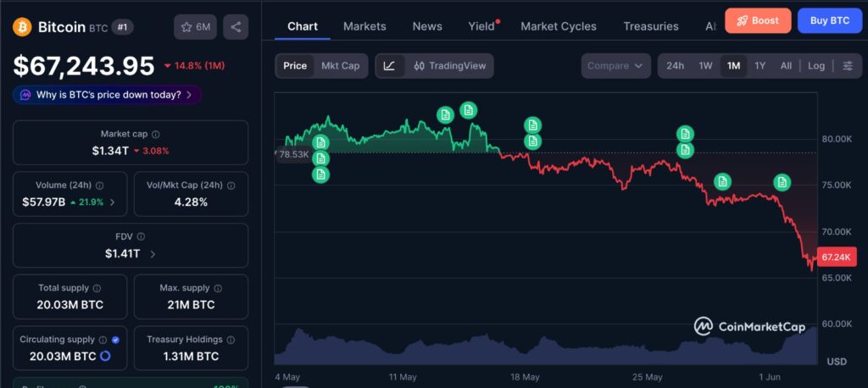Select the Price toggle
The width and height of the screenshot is (868, 388).
coord(295,66)
